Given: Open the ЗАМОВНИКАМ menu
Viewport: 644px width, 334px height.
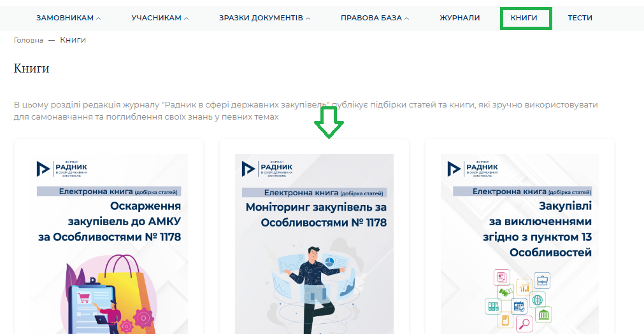Looking at the screenshot, I should 65,18.
